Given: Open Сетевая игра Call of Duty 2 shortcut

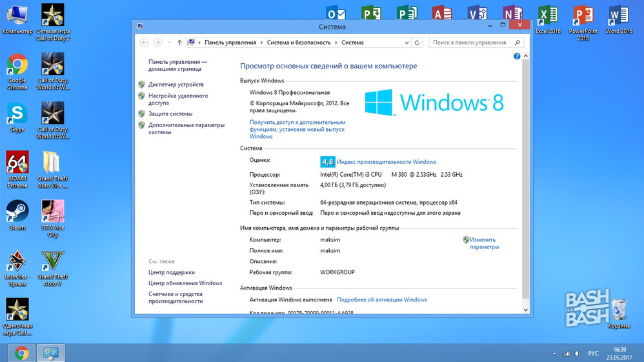Looking at the screenshot, I should [x=53, y=23].
